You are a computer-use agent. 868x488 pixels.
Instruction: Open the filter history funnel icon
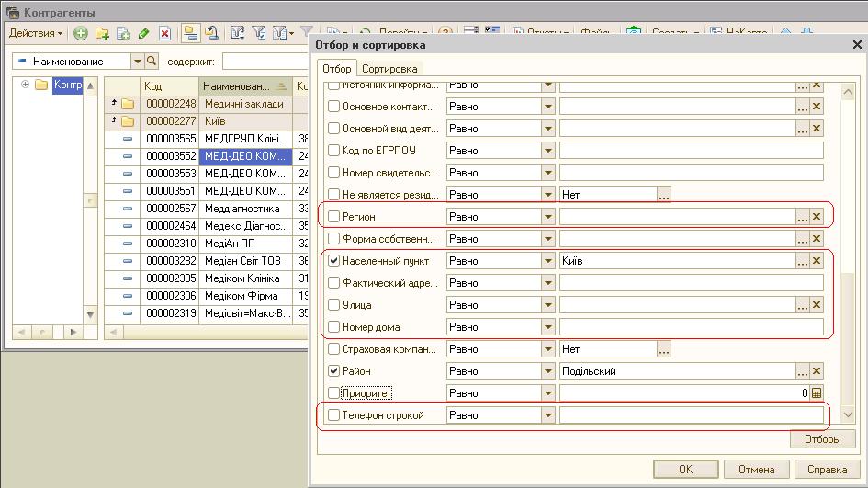(282, 33)
